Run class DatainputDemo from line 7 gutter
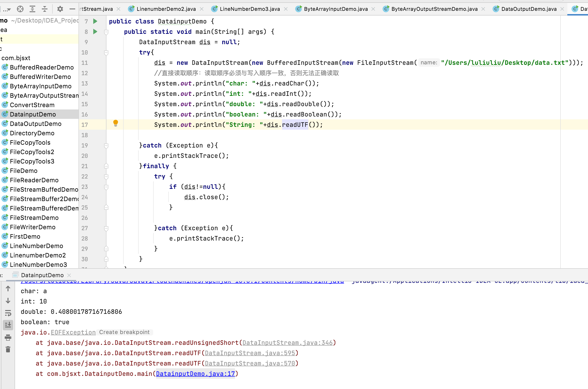588x389 pixels. [x=95, y=21]
